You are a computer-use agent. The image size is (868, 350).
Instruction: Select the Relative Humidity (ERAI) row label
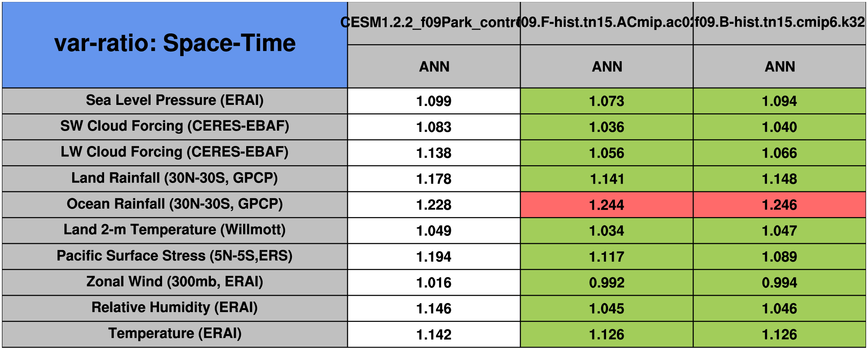click(175, 308)
